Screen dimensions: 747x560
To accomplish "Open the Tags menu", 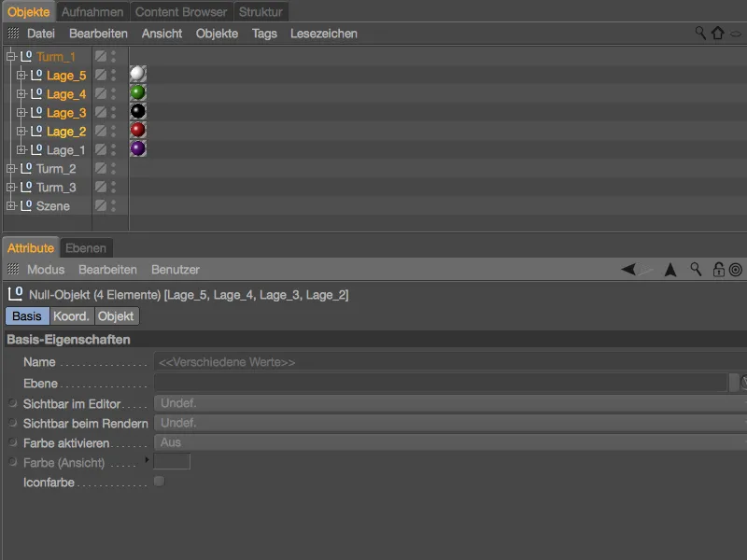I will coord(264,34).
